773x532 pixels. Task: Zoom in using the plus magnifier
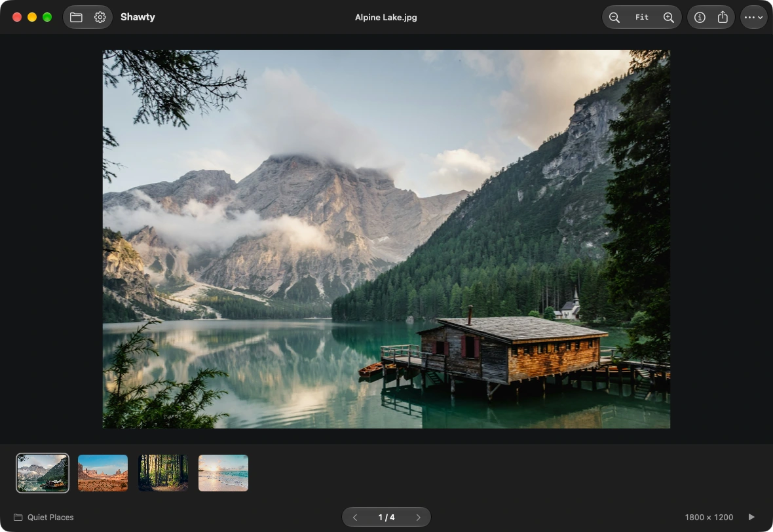(x=668, y=17)
